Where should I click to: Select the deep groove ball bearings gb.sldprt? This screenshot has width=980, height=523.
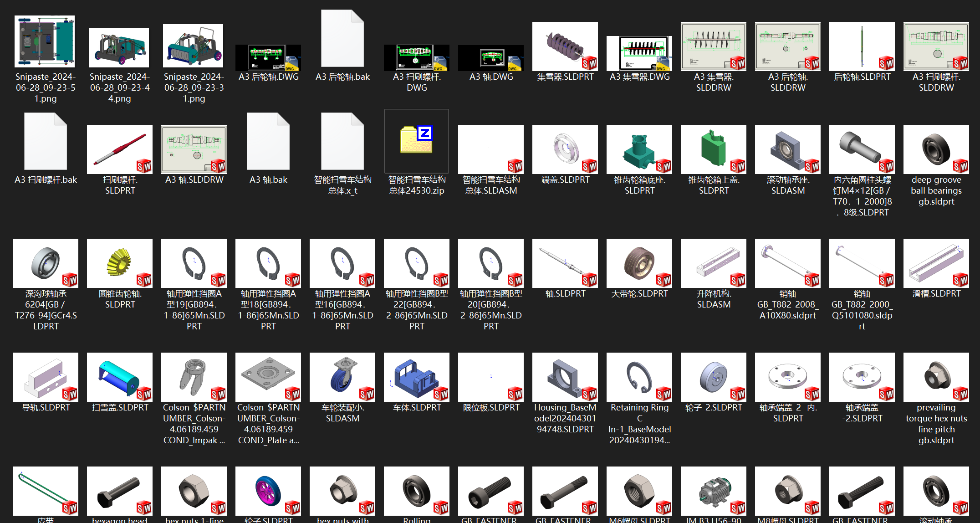click(936, 149)
